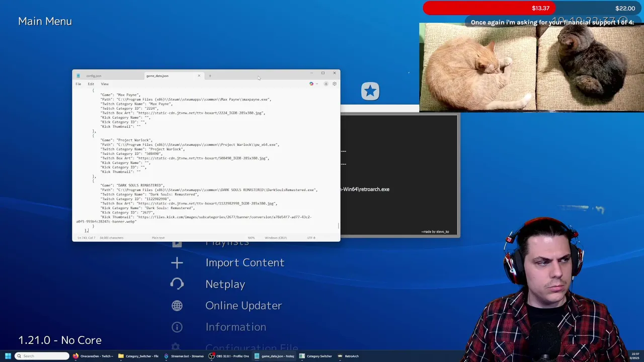Image resolution: width=644 pixels, height=362 pixels.
Task: Open Streamer.bot taskbar item
Action: coord(184,356)
